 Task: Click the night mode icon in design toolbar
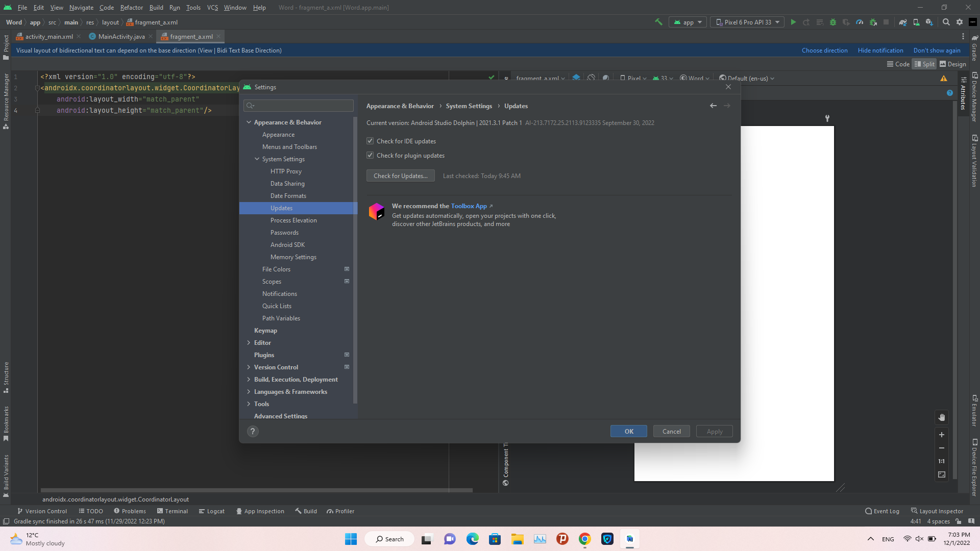(606, 78)
